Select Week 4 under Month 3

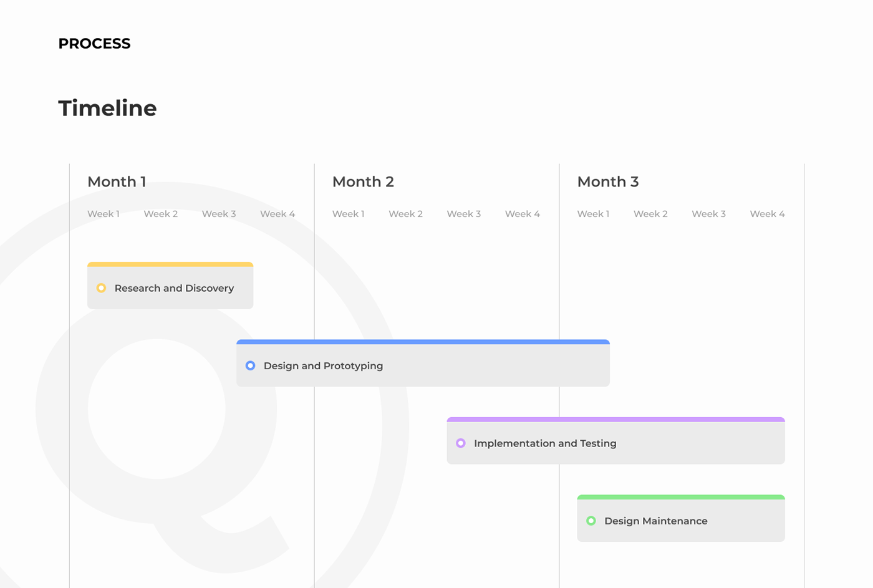tap(767, 214)
